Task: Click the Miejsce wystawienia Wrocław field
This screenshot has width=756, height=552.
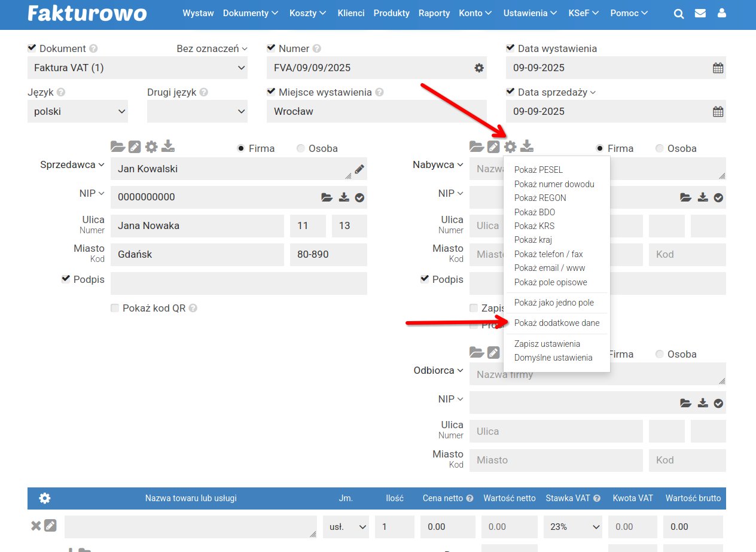Action: pyautogui.click(x=376, y=111)
